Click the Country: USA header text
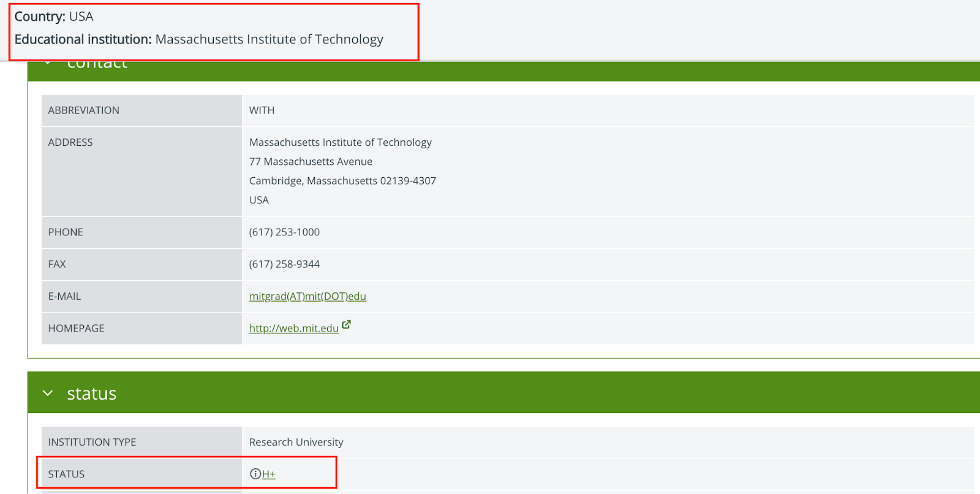980x494 pixels. coord(54,17)
